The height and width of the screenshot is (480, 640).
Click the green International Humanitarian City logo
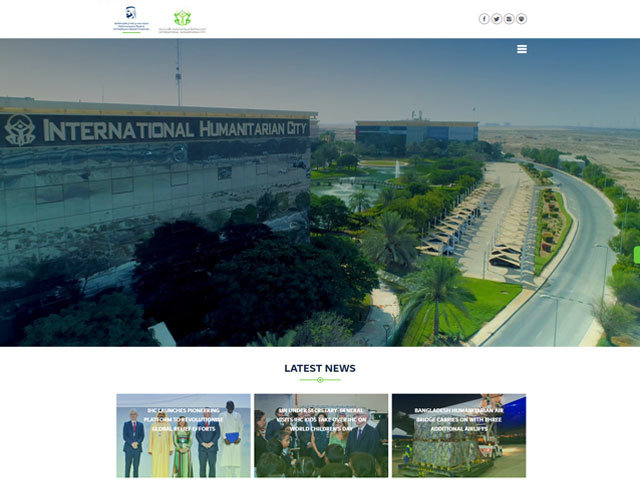pos(183,20)
